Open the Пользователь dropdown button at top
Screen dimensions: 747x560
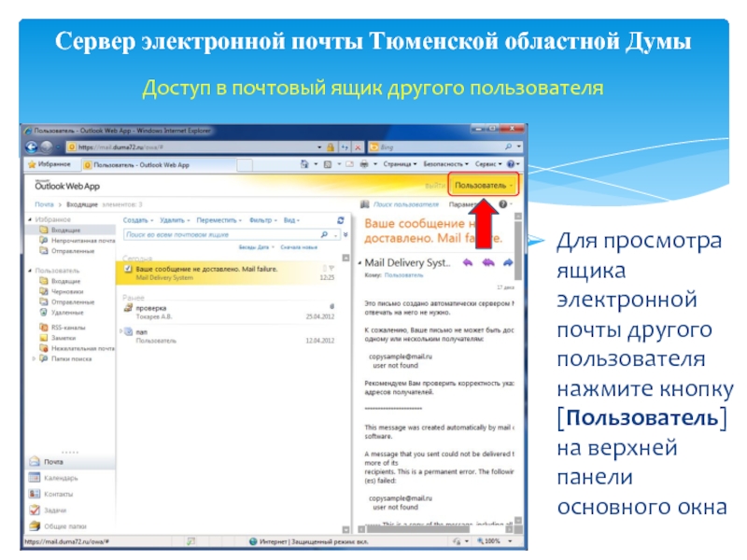tap(483, 185)
